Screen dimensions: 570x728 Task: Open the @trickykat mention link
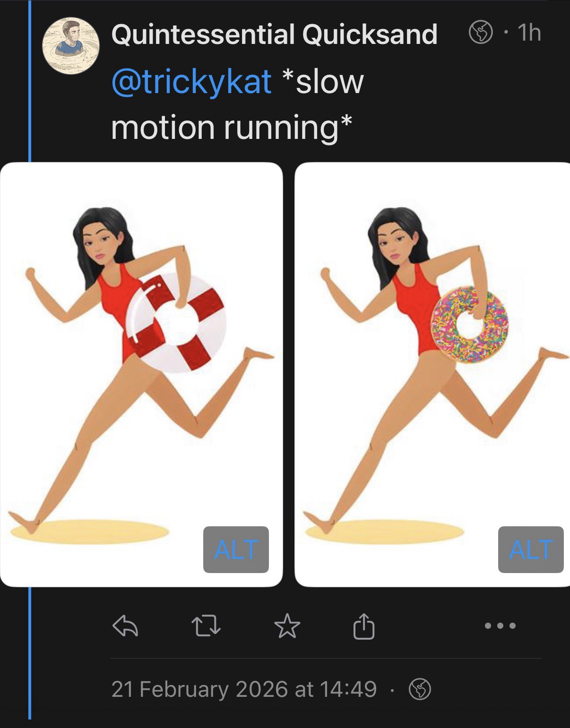[191, 81]
